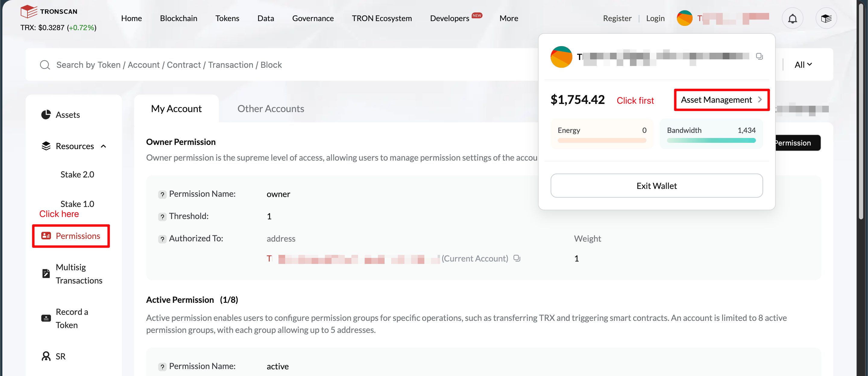Open Asset Management
The image size is (868, 376).
(x=722, y=100)
